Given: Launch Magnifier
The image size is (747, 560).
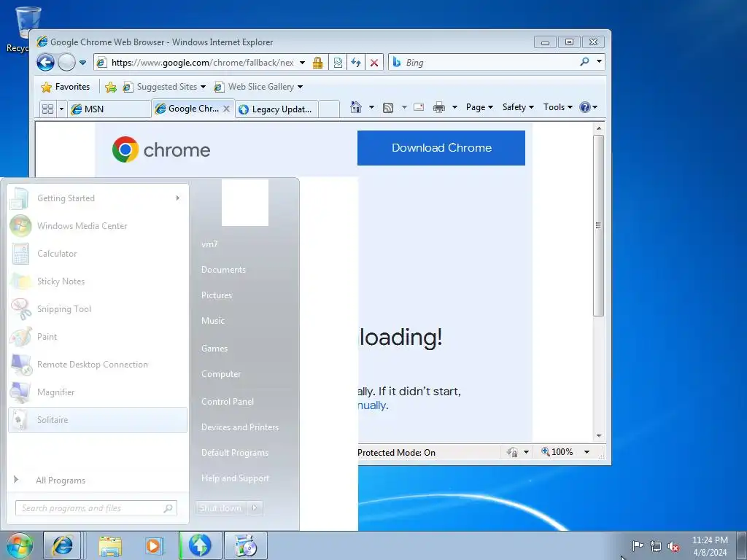Looking at the screenshot, I should click(98, 392).
